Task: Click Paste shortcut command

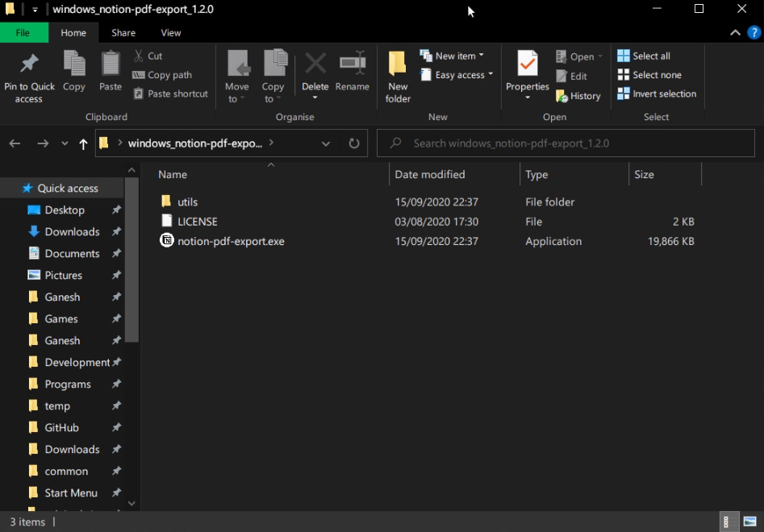Action: [170, 94]
